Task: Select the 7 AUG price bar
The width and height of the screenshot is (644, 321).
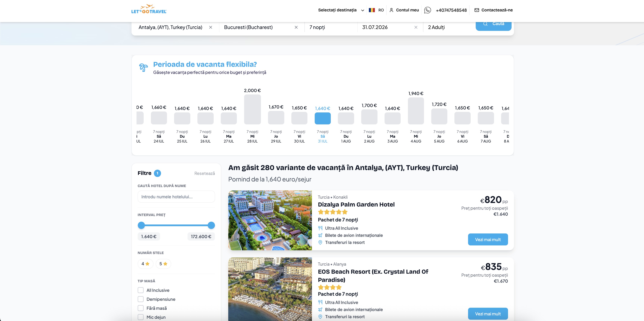Action: pyautogui.click(x=486, y=118)
